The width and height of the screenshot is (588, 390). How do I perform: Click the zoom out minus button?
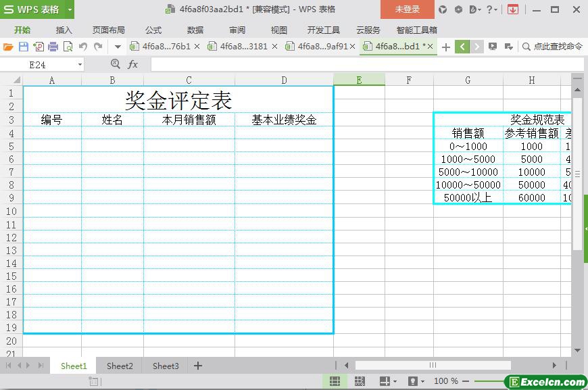pyautogui.click(x=466, y=381)
